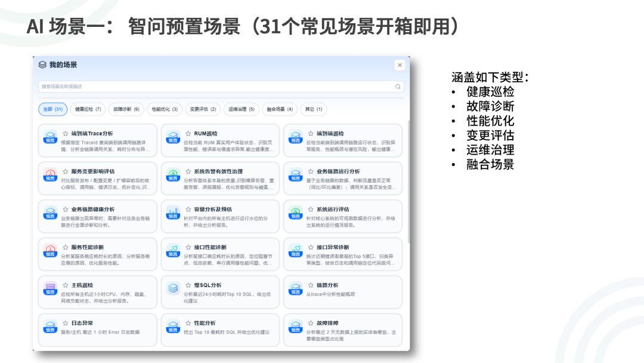Toggle star on 容量分析及预估
The image size is (644, 363).
coord(188,209)
